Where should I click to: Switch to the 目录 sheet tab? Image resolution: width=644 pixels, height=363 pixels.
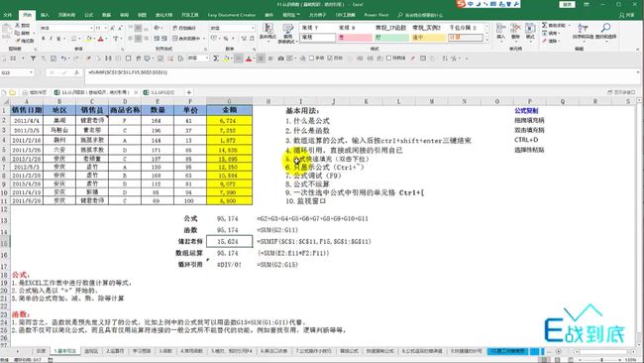point(41,351)
